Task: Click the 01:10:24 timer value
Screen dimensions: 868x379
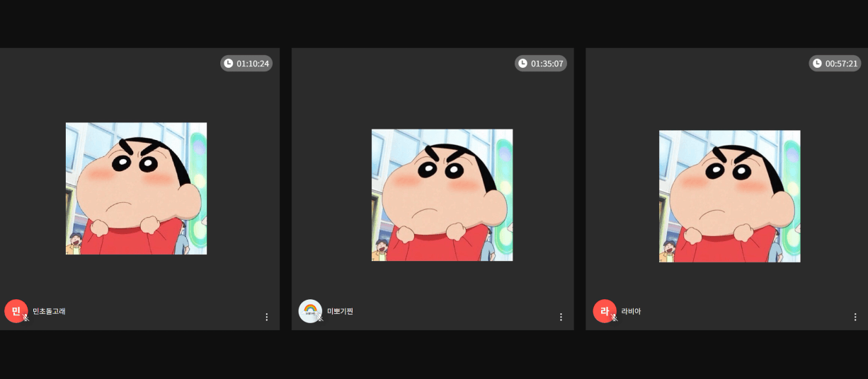Action: pyautogui.click(x=253, y=64)
